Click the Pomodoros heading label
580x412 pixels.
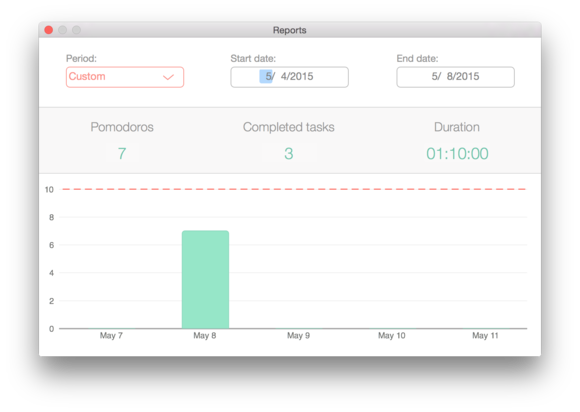tap(122, 127)
